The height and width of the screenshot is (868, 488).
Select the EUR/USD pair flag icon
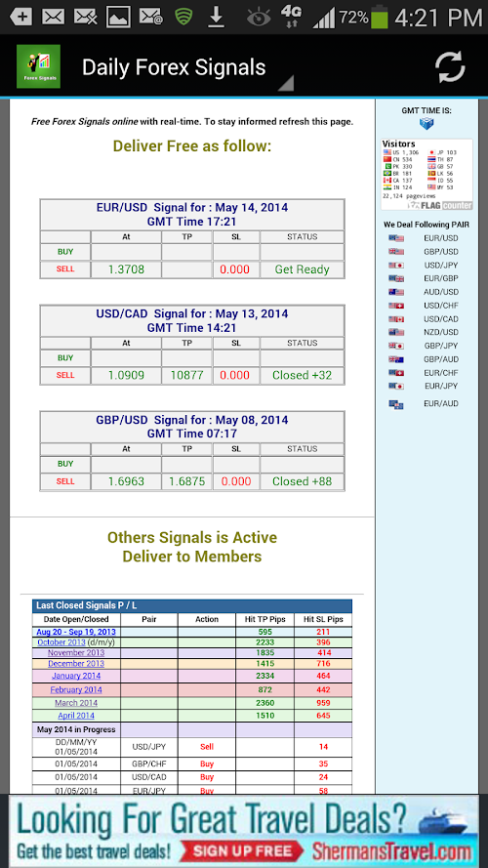396,238
